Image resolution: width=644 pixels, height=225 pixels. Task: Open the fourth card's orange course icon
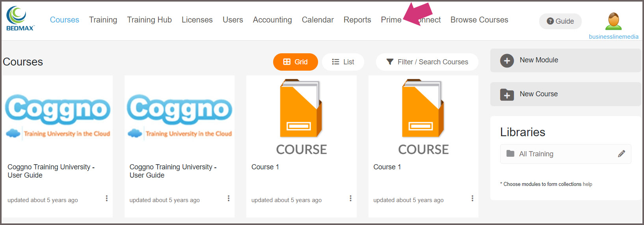[423, 108]
